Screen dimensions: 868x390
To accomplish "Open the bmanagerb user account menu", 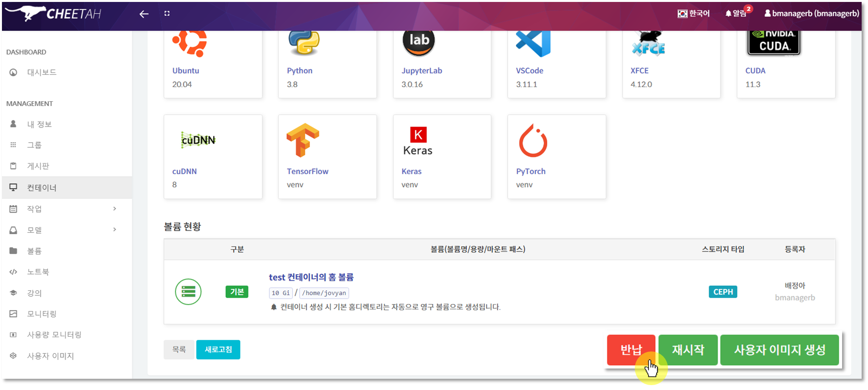I will (811, 13).
